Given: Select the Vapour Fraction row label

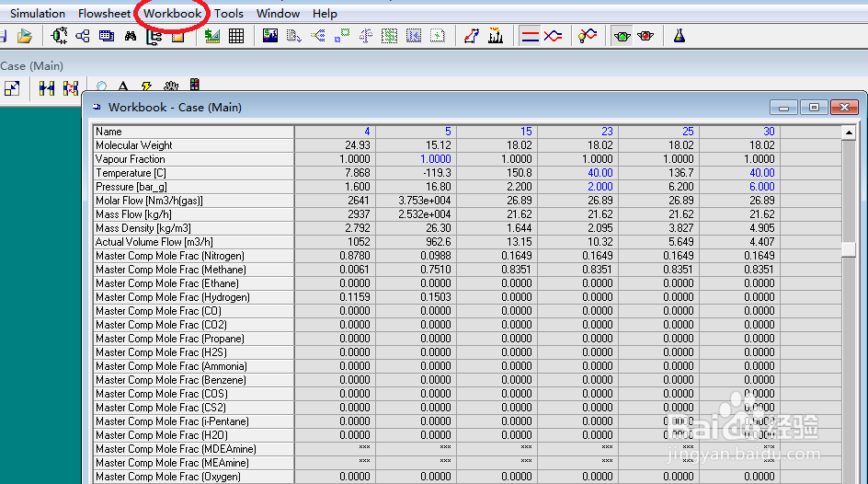Looking at the screenshot, I should (x=193, y=159).
